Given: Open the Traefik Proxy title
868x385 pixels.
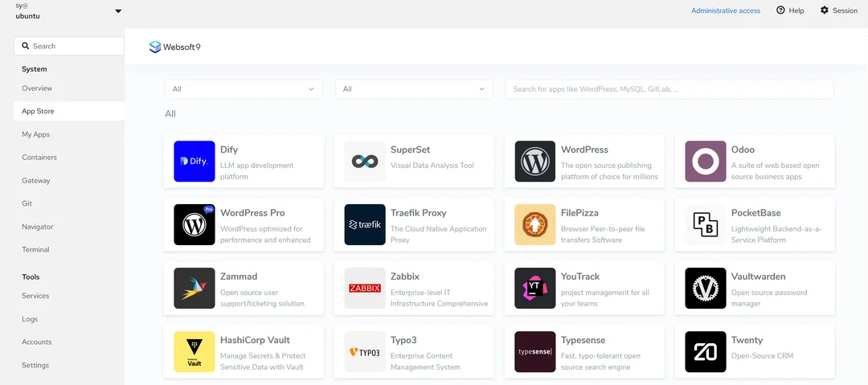Looking at the screenshot, I should (419, 213).
